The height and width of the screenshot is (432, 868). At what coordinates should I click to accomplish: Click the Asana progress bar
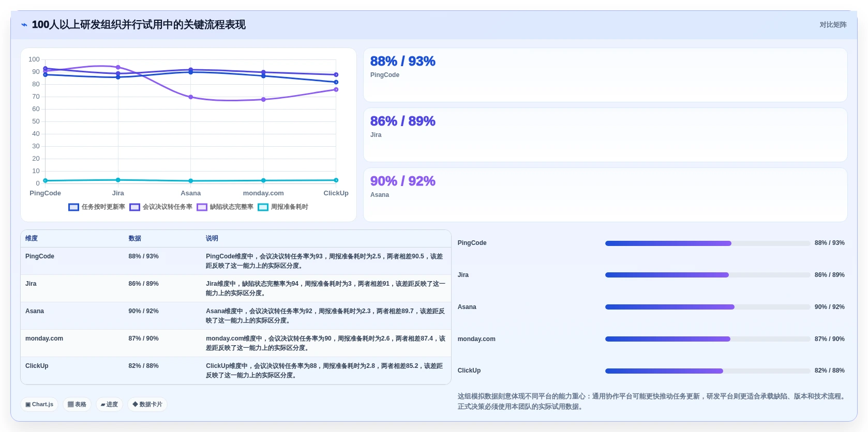708,307
